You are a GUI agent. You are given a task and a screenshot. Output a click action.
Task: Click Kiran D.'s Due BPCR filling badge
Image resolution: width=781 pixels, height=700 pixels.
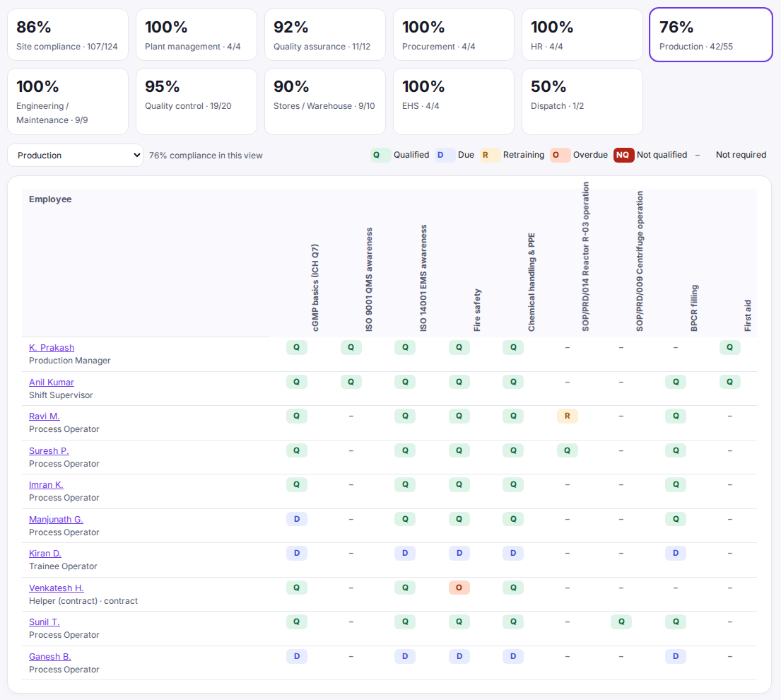pos(676,553)
